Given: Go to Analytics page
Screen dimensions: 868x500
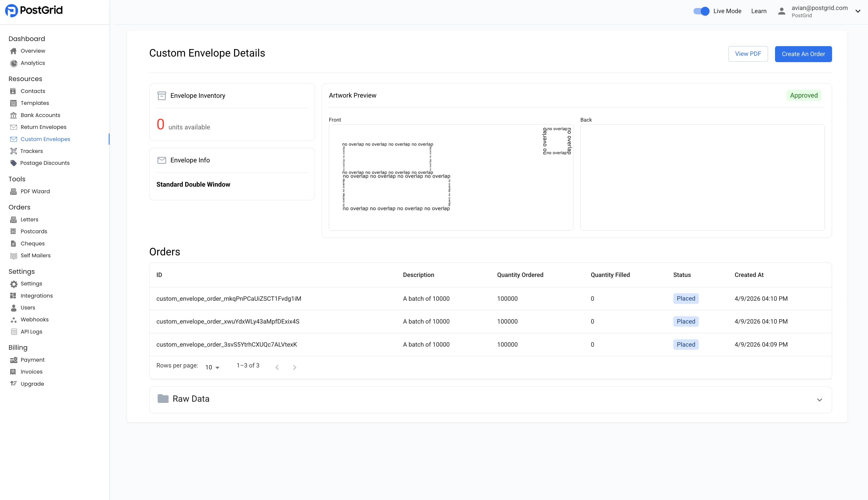Looking at the screenshot, I should [x=33, y=63].
